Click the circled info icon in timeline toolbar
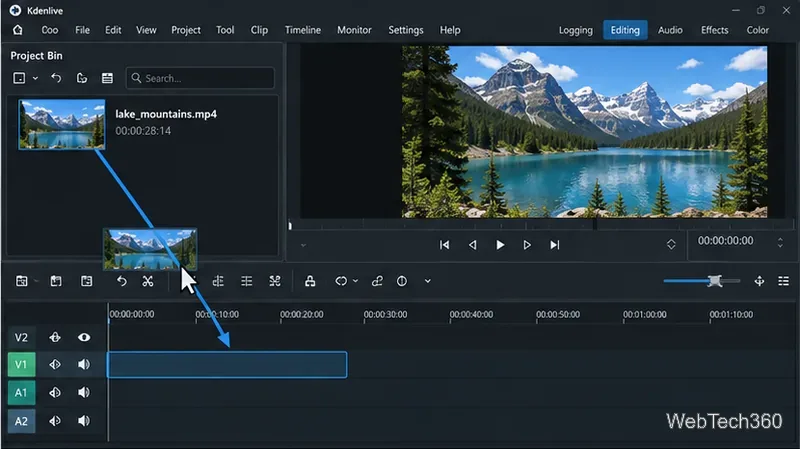Screen dimensions: 800x449 402,281
